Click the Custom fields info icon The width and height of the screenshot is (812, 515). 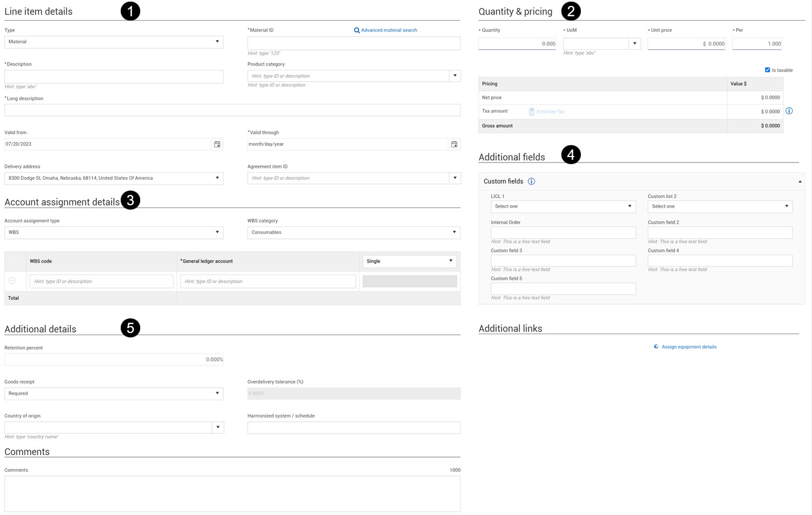(532, 181)
